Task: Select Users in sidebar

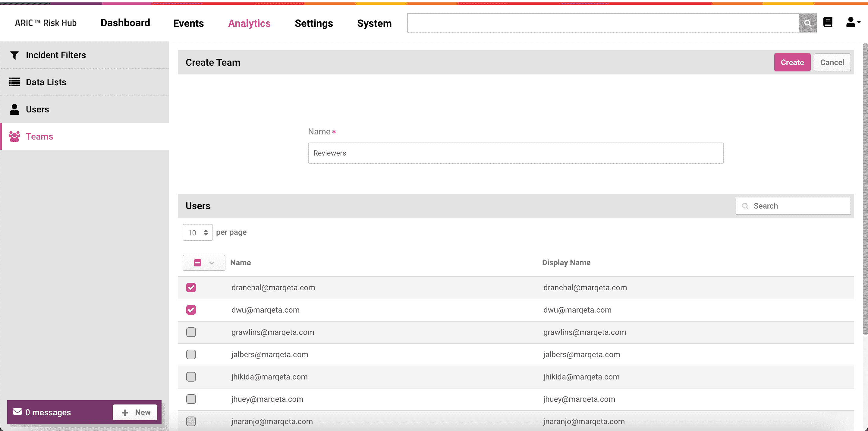Action: pyautogui.click(x=84, y=109)
